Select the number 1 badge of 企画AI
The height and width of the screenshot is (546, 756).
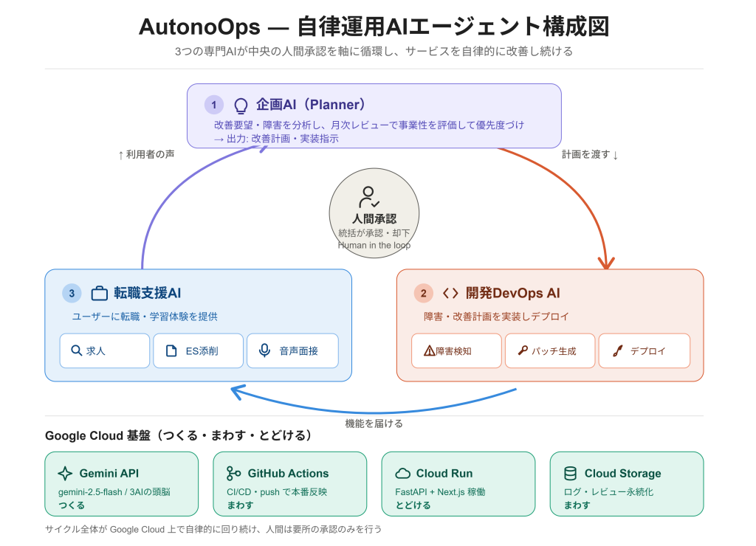pos(213,105)
